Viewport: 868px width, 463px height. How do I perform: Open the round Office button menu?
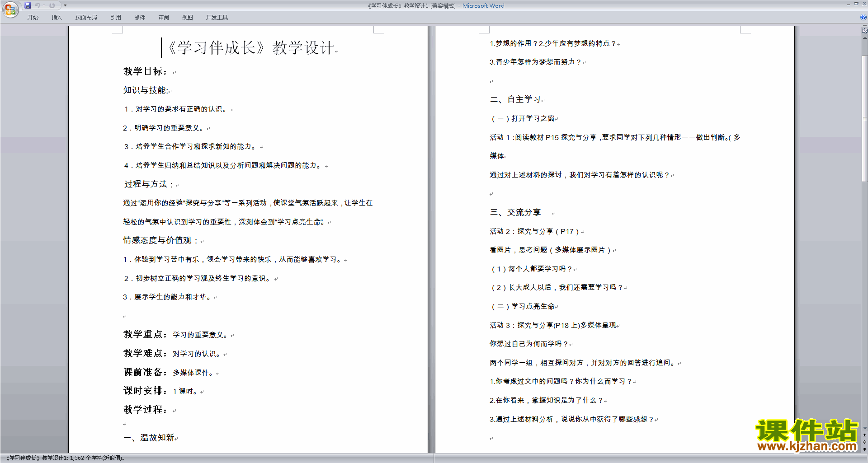click(x=10, y=9)
